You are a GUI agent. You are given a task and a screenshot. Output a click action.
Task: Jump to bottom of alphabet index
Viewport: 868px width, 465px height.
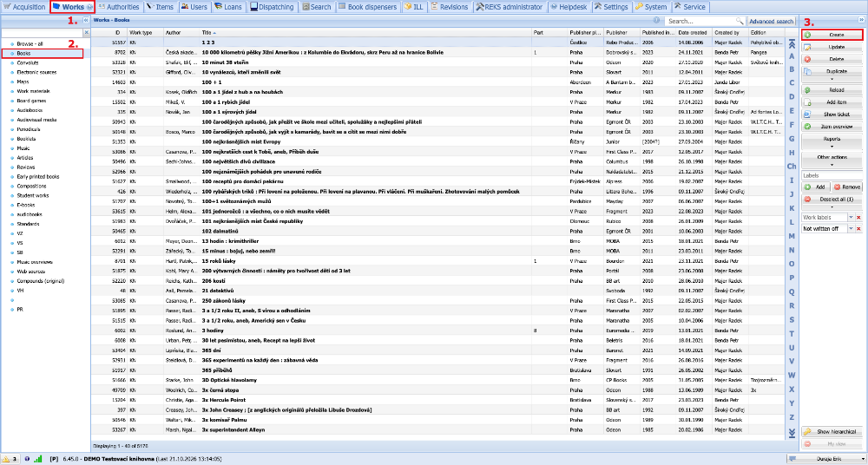(792, 432)
